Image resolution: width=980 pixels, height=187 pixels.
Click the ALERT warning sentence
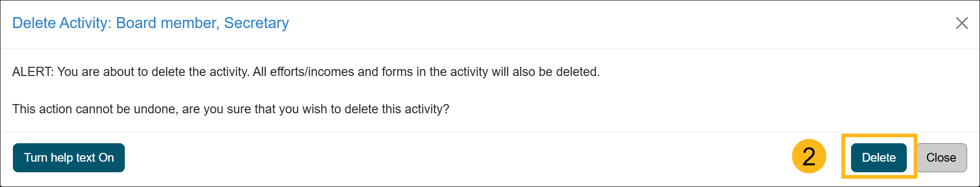click(x=306, y=72)
